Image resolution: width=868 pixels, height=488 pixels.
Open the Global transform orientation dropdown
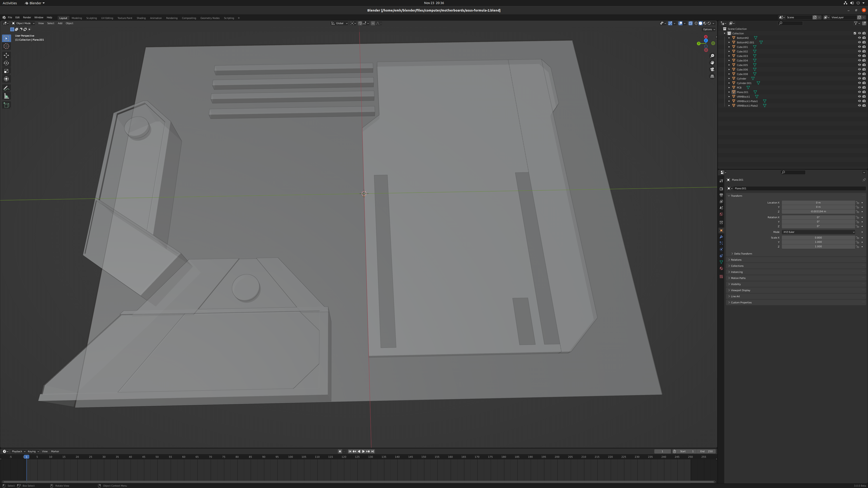pyautogui.click(x=339, y=23)
